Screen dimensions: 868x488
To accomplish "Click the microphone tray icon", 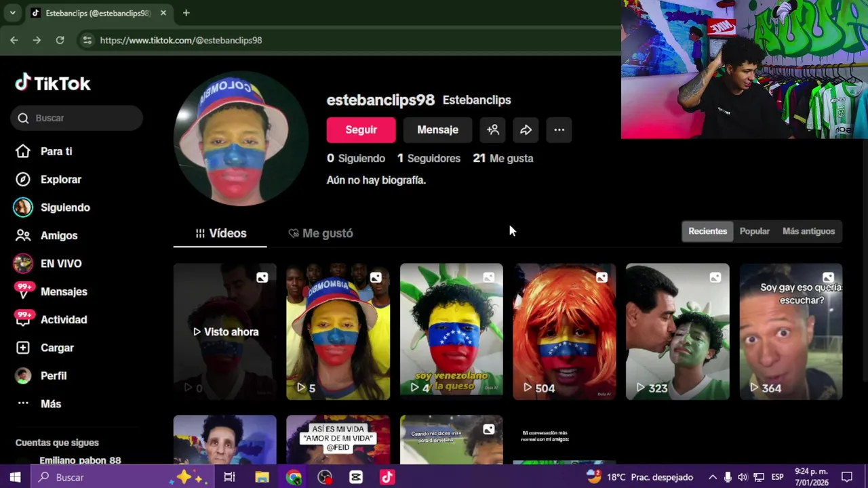I will [x=728, y=477].
